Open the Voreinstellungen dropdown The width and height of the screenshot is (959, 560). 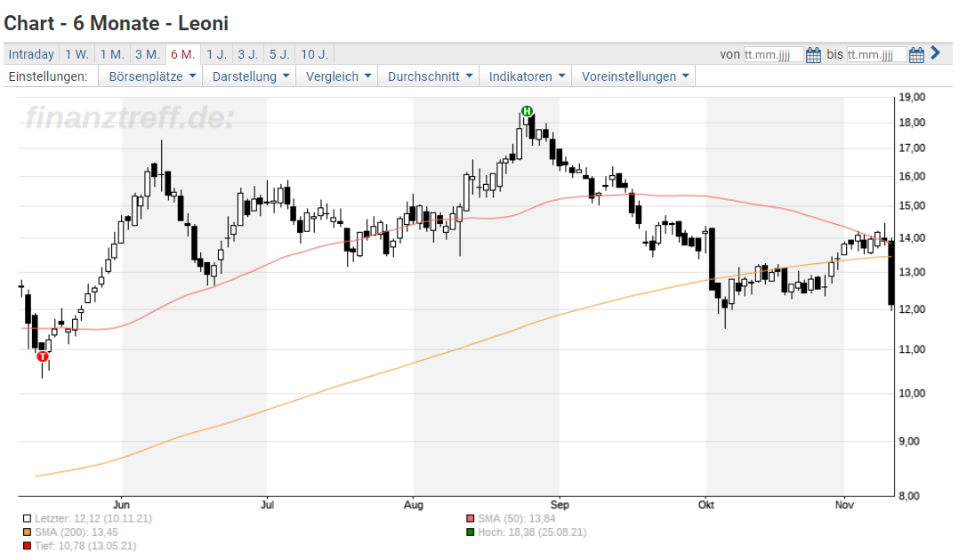tap(633, 76)
